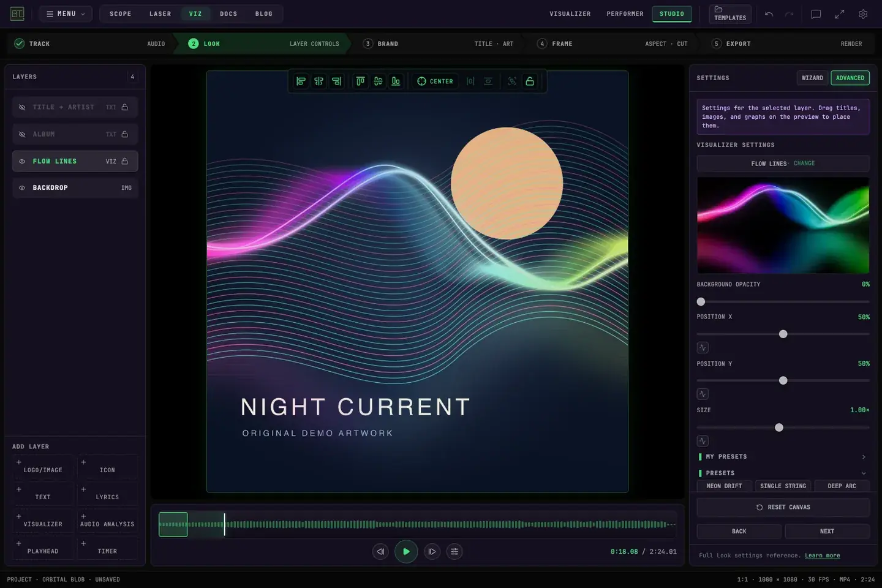Click the group layers icon

pyautogui.click(x=512, y=81)
